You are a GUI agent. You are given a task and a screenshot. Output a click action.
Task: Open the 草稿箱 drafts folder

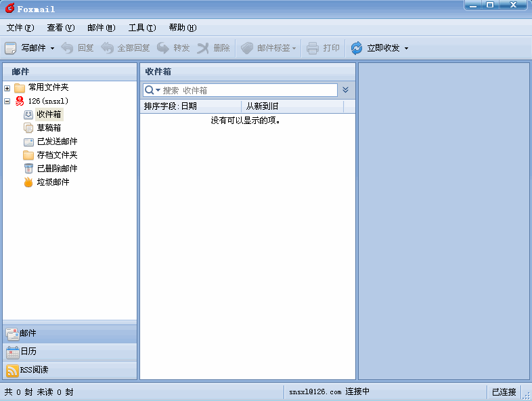tap(49, 128)
